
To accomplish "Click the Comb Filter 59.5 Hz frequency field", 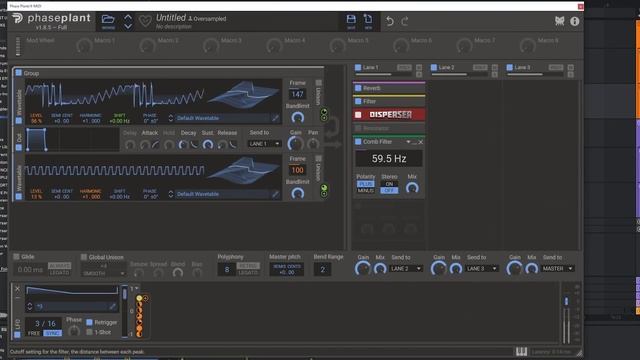I will 389,158.
